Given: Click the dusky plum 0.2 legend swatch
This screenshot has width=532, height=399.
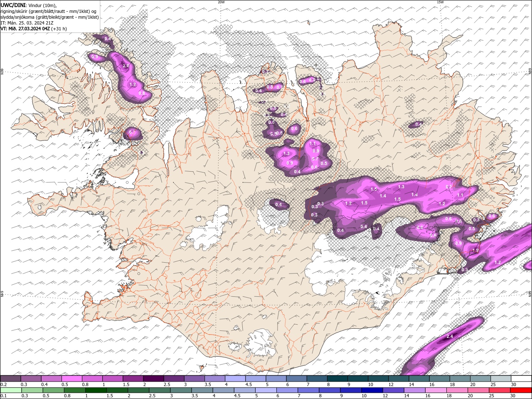Looking at the screenshot, I should click(x=10, y=379).
